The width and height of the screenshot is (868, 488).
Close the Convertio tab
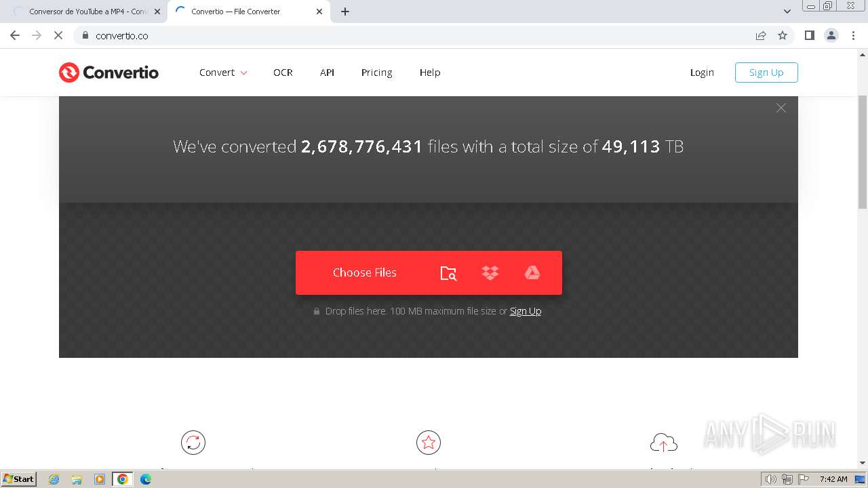tap(319, 12)
